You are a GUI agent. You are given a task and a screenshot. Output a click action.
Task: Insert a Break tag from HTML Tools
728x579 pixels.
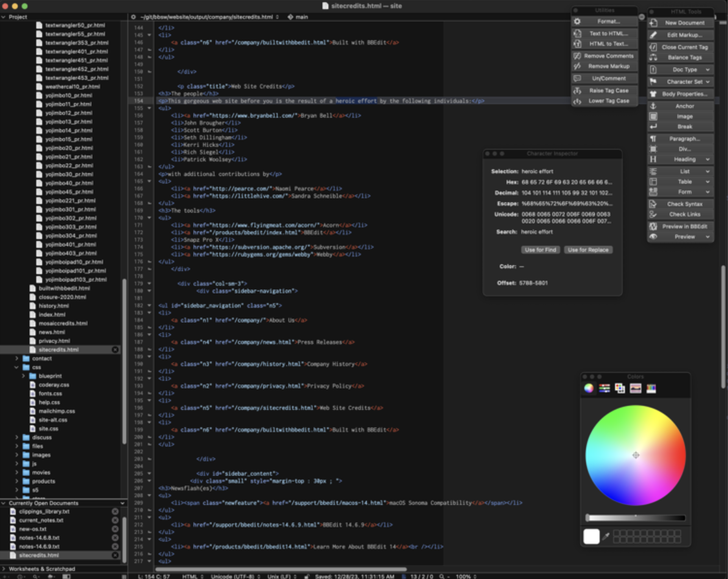(x=682, y=127)
